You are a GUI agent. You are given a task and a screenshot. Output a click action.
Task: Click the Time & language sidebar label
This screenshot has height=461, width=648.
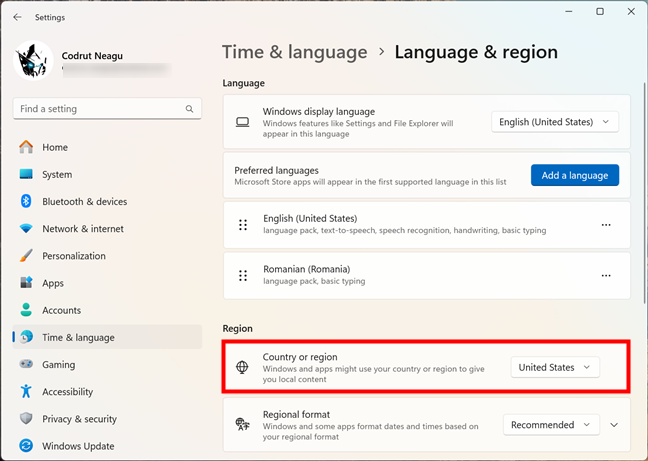(x=78, y=337)
